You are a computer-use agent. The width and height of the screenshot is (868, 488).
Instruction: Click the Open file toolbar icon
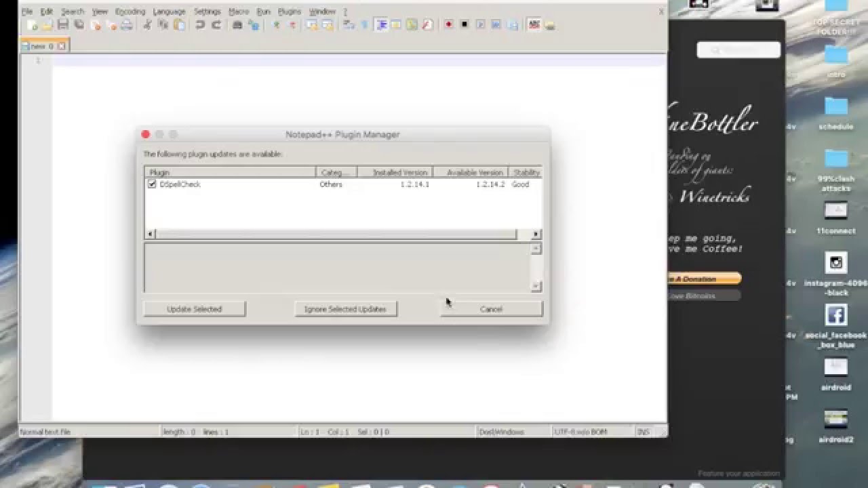click(x=47, y=25)
